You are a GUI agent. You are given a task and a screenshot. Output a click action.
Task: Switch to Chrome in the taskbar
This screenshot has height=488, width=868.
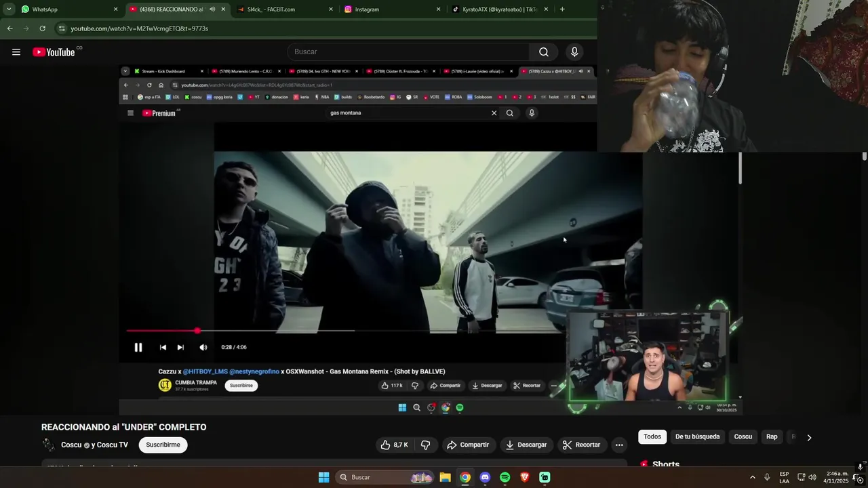[x=465, y=477]
